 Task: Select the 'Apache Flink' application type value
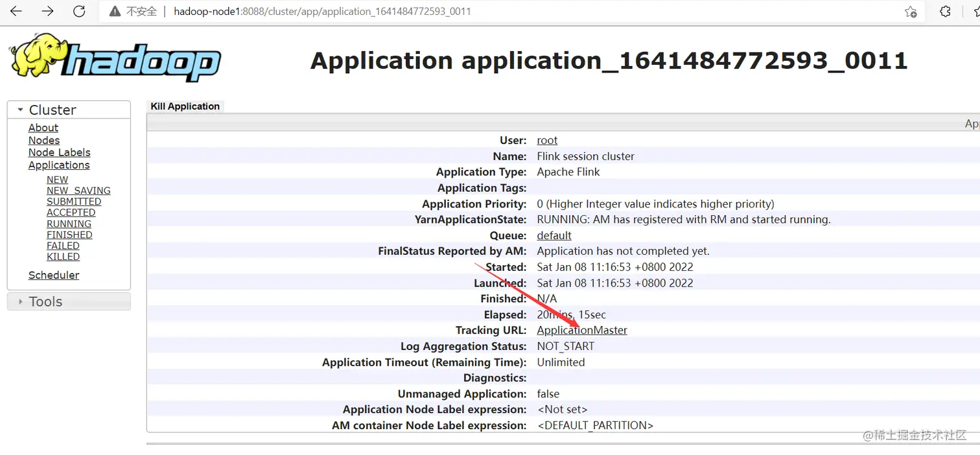(568, 172)
